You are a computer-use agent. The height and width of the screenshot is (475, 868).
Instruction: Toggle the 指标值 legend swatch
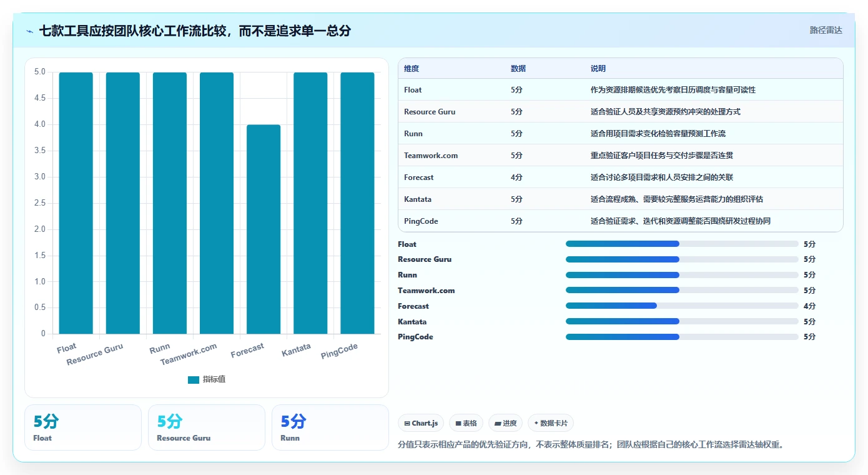(193, 379)
